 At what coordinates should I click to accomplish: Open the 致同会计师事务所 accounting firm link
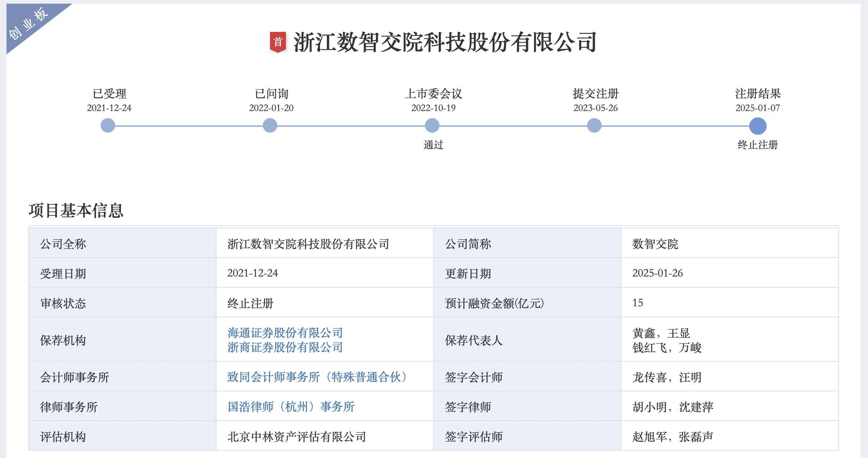coord(319,376)
